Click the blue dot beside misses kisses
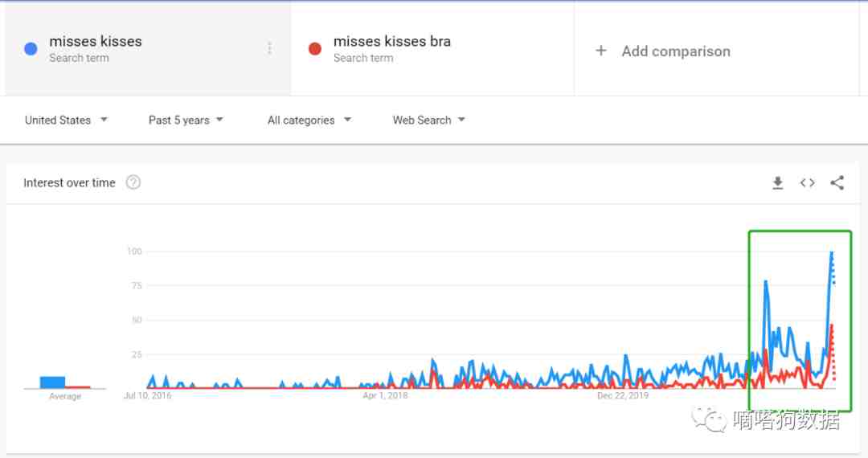868x458 pixels. (31, 49)
